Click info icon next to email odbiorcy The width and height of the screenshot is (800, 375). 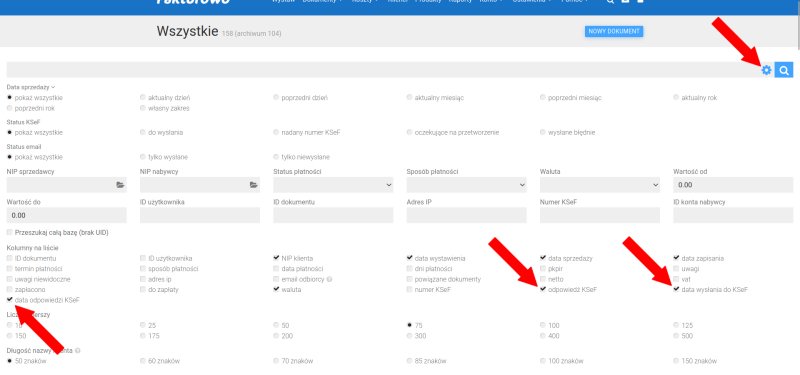pyautogui.click(x=330, y=279)
